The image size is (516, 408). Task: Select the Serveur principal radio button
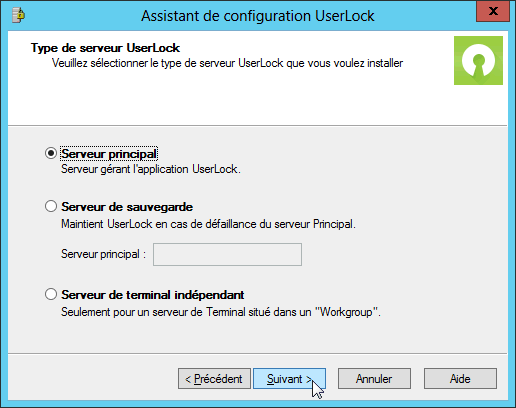(51, 153)
